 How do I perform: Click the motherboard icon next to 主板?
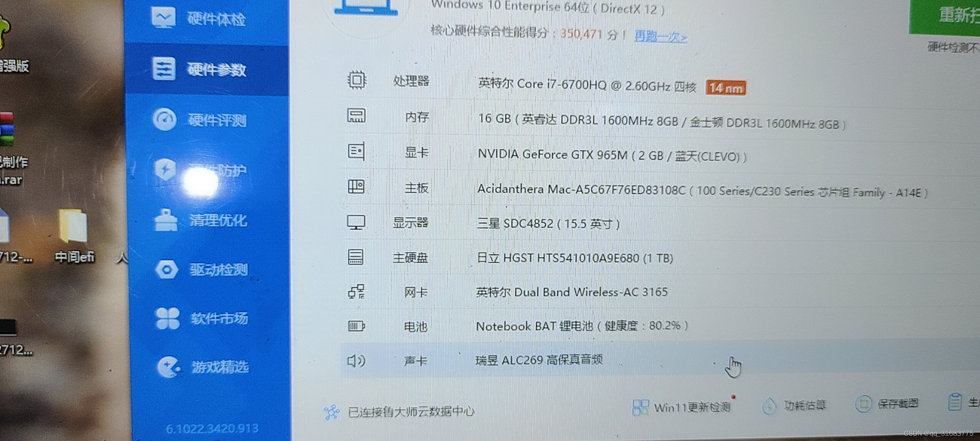[356, 187]
